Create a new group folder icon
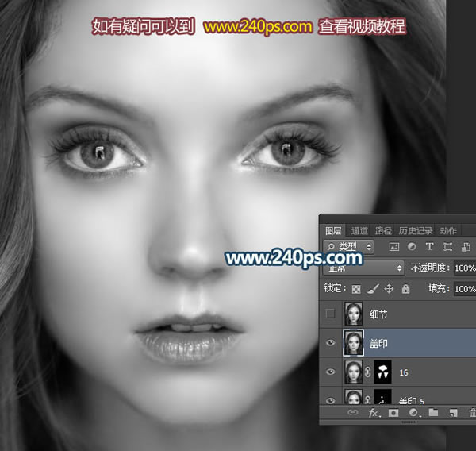This screenshot has height=451, width=476. click(433, 412)
